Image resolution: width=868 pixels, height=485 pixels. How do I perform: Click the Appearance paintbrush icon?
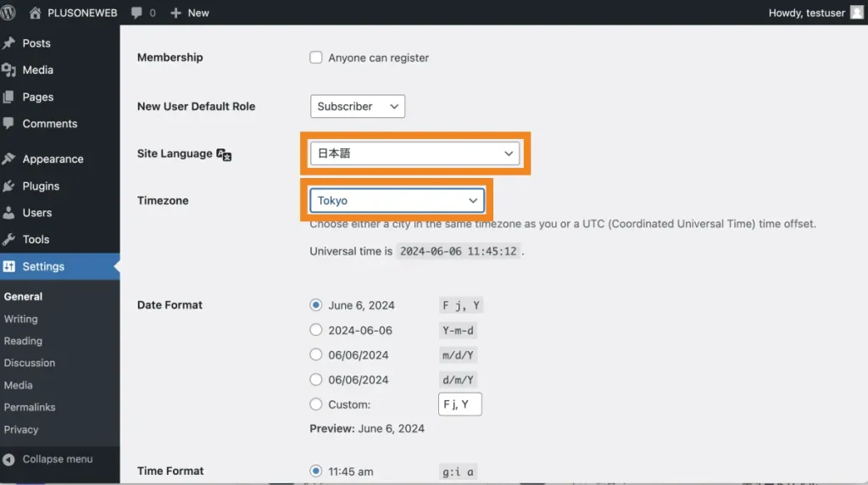9,159
